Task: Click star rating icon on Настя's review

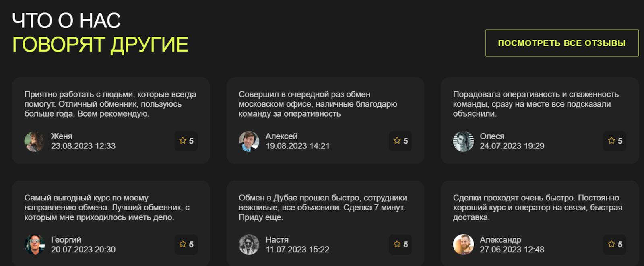Action: 397,244
